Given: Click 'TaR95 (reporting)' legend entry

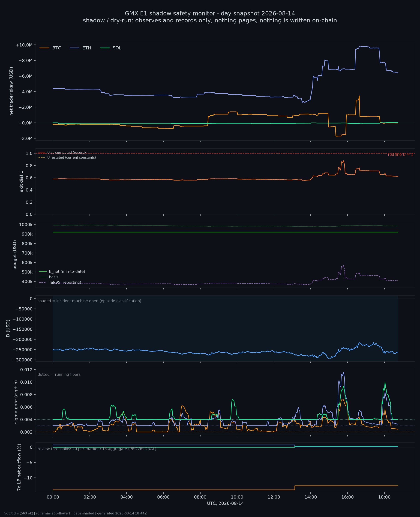Looking at the screenshot, I should (60, 282).
